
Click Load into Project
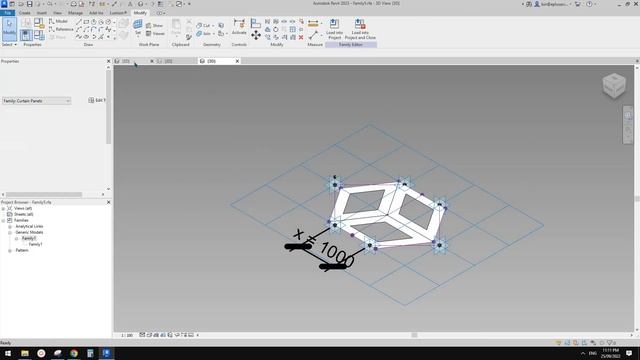334,29
